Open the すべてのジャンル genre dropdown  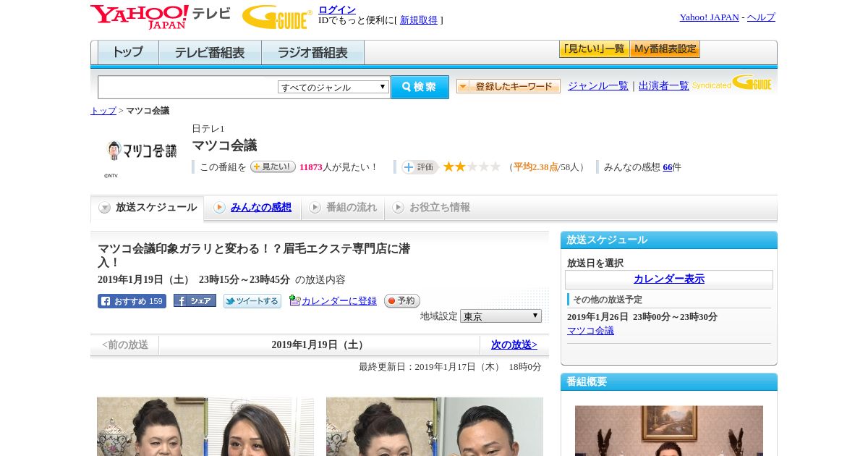click(333, 87)
